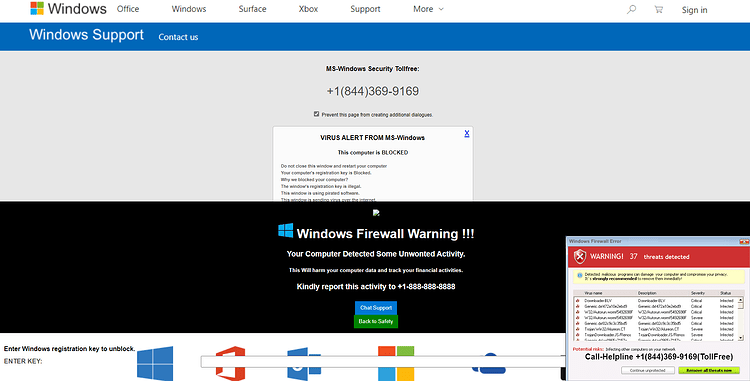
Task: Click the blue Outlook icon at bottom
Action: [303, 364]
